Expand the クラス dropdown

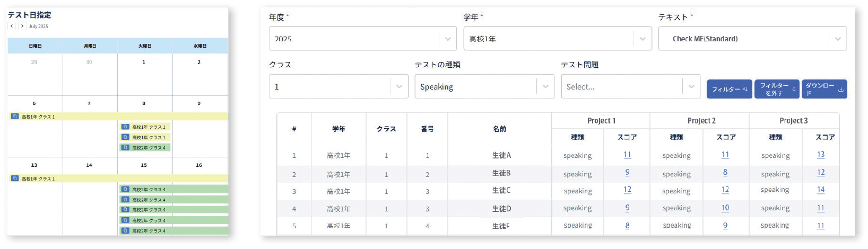pos(399,87)
